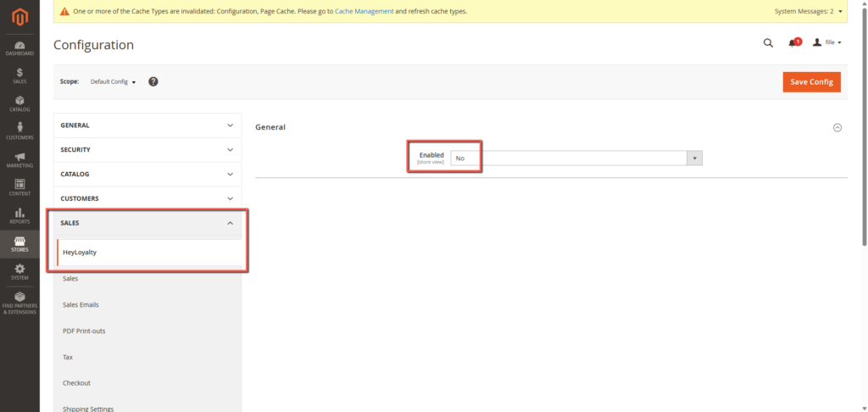Open the user account dropdown
The width and height of the screenshot is (868, 412).
(x=826, y=42)
